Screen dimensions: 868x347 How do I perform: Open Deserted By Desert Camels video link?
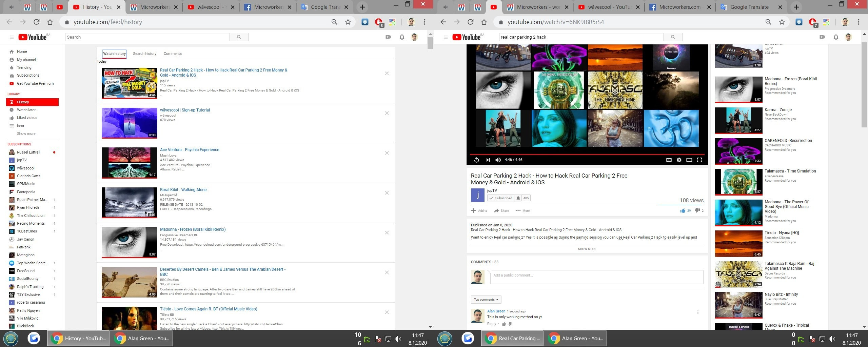click(223, 272)
